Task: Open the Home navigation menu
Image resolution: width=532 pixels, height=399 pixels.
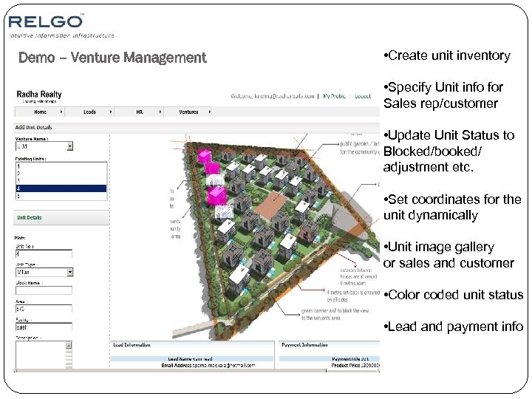Action: [x=40, y=112]
